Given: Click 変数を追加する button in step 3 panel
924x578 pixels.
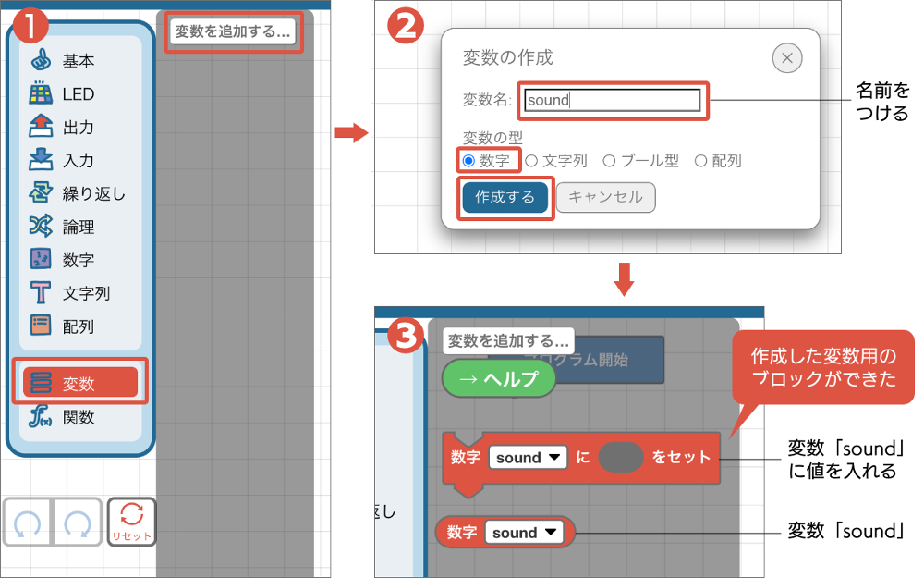Looking at the screenshot, I should coord(508,341).
